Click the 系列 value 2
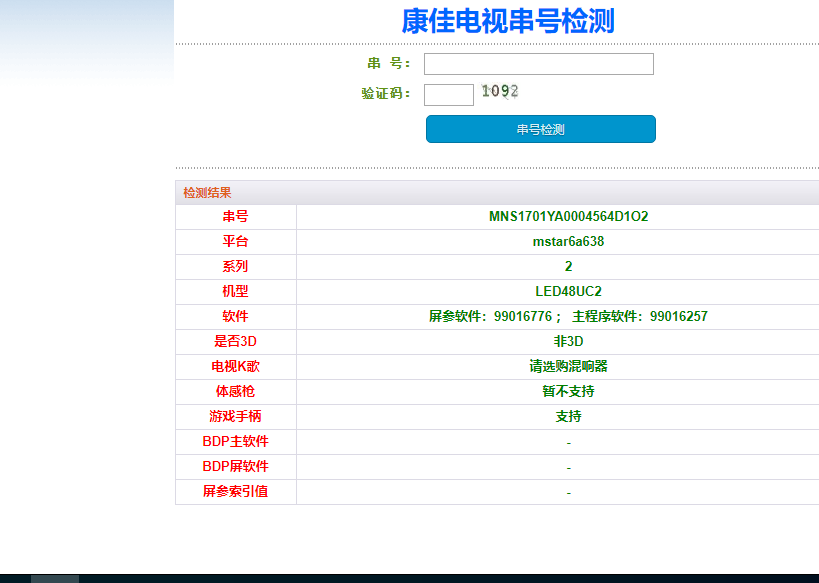This screenshot has width=819, height=583. 568,266
